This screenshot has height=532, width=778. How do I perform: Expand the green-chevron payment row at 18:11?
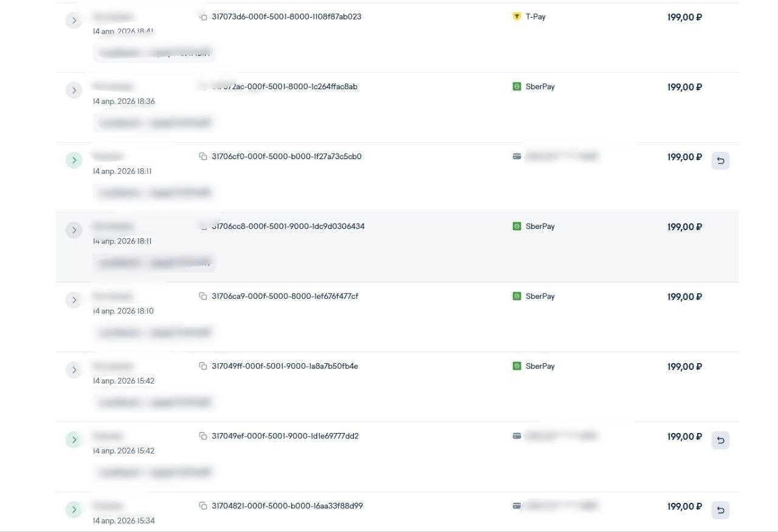[x=74, y=160]
